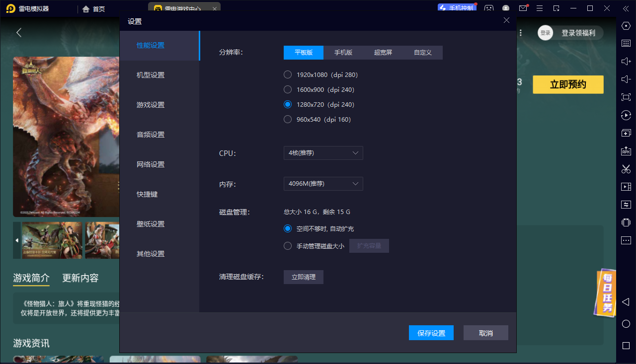Click the 取消 cancel button
636x364 pixels.
point(486,333)
